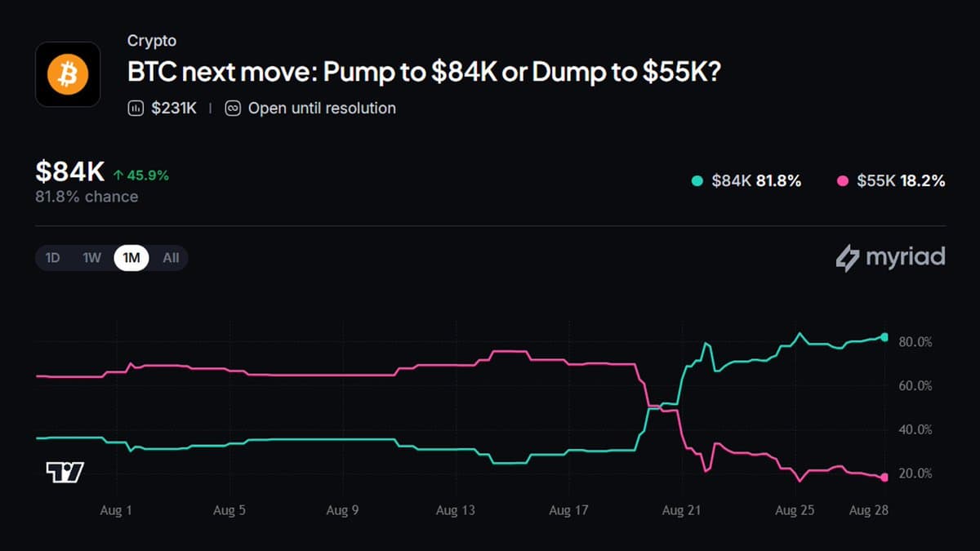Click the volume bar-chart icon beside $231K

click(136, 108)
